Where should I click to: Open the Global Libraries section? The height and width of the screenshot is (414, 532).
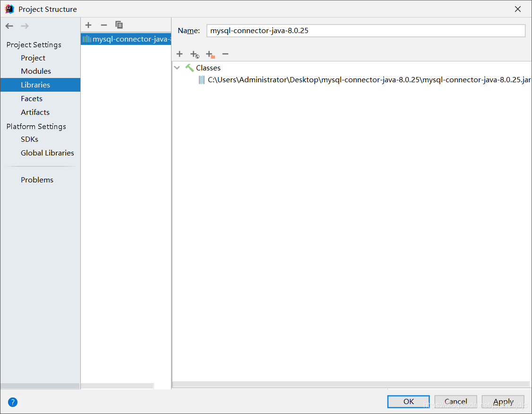[x=47, y=153]
